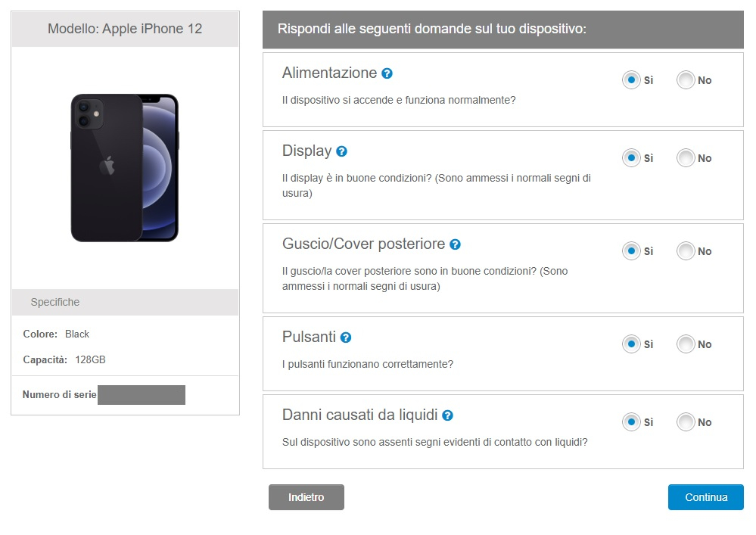756x535 pixels.
Task: Click the Danni causati da liquidi help icon
Action: [x=447, y=415]
